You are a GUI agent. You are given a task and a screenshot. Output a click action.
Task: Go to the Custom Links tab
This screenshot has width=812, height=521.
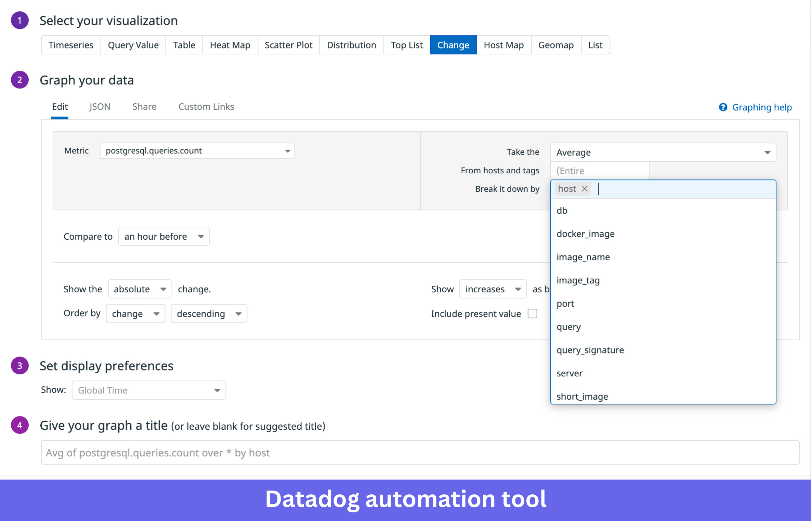pos(206,107)
